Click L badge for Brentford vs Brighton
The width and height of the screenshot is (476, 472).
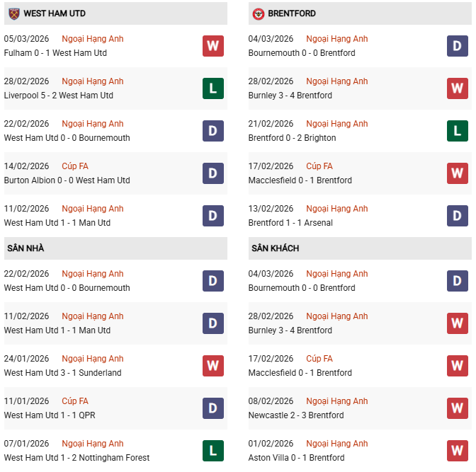(458, 131)
